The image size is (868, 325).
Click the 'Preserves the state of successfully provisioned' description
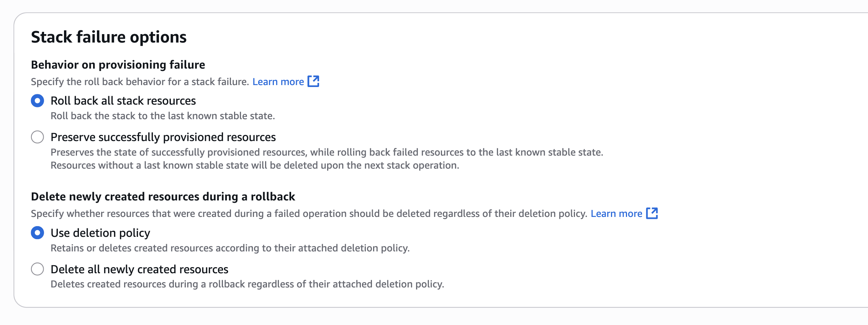click(326, 153)
